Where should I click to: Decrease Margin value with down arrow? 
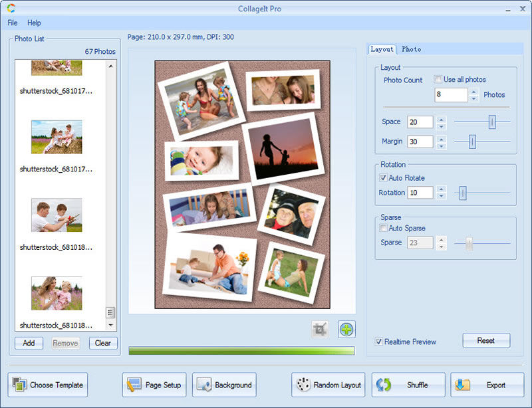441,146
